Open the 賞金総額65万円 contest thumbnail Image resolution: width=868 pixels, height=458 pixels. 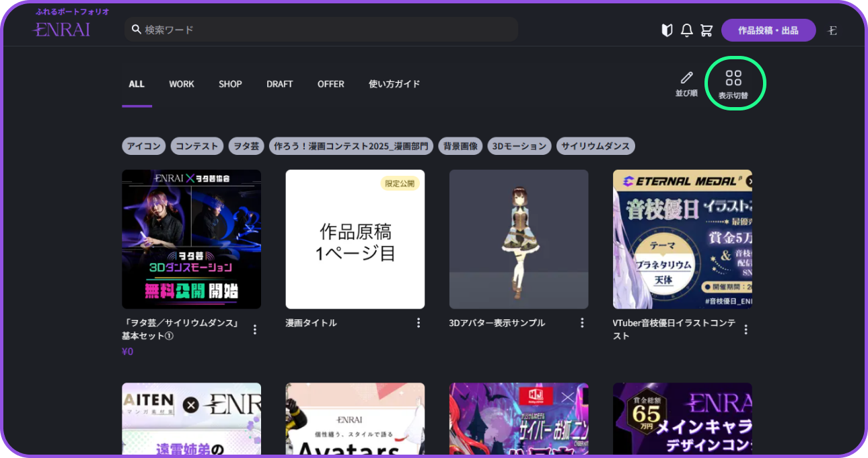click(682, 418)
